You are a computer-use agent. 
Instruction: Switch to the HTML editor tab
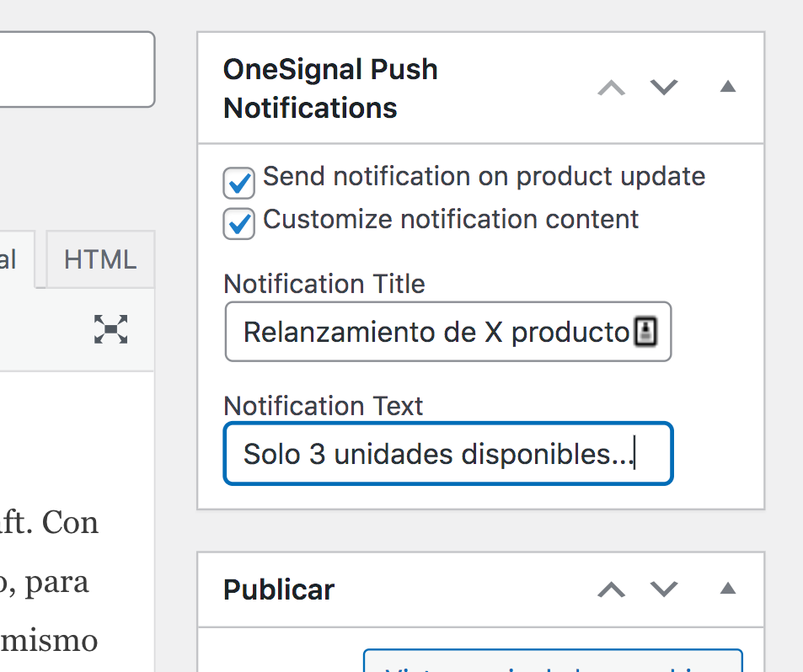[99, 259]
